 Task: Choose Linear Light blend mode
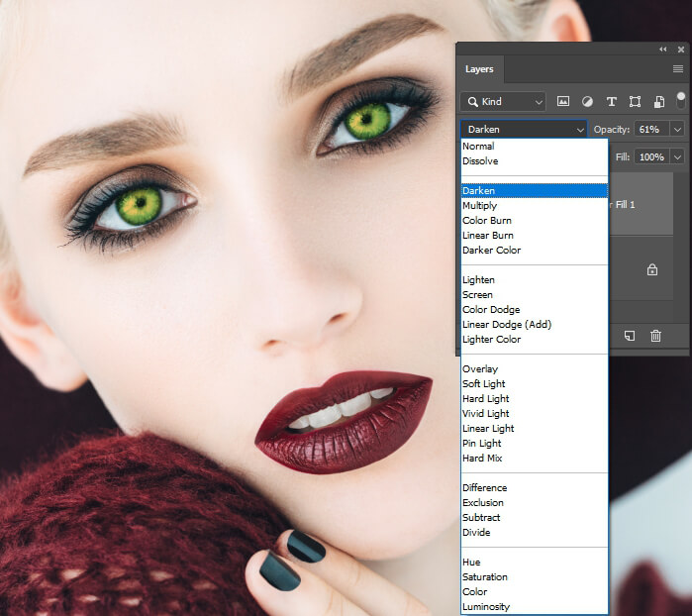click(535, 429)
